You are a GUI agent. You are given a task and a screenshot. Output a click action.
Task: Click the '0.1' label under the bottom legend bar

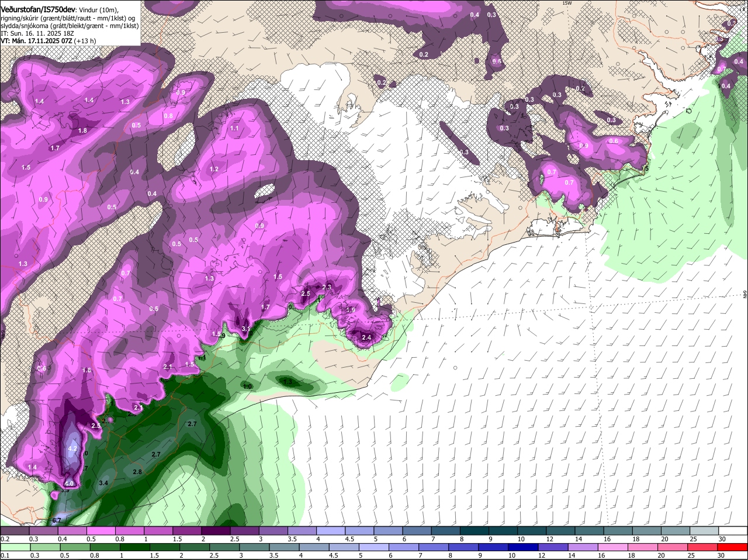pyautogui.click(x=5, y=555)
